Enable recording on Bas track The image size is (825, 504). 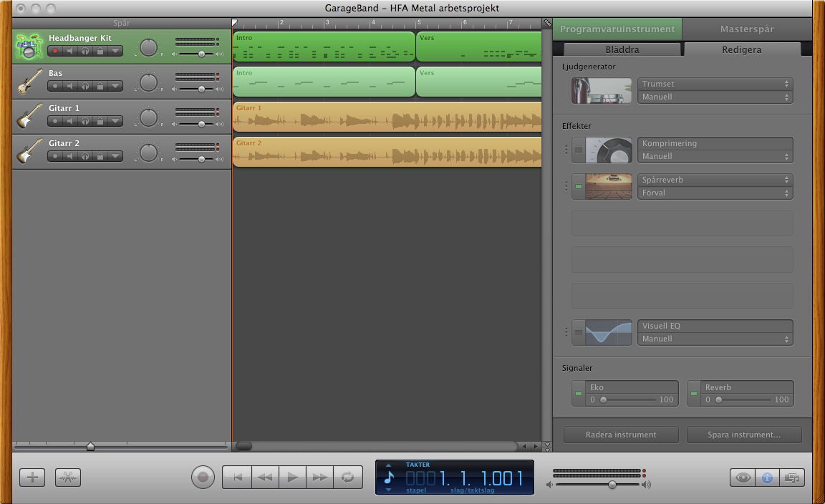click(x=55, y=86)
